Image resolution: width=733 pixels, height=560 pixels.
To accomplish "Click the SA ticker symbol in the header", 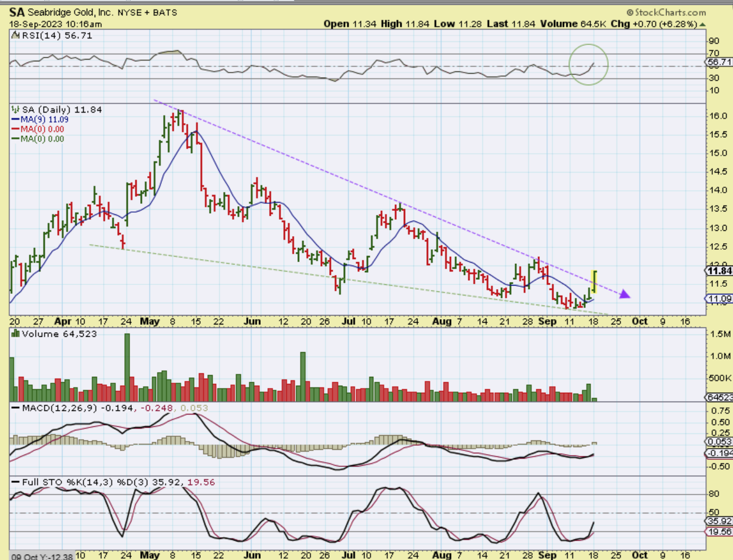I will tap(18, 12).
